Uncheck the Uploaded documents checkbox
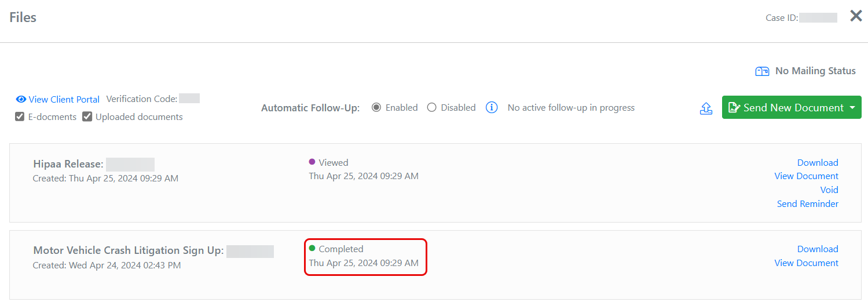The height and width of the screenshot is (302, 868). pos(87,117)
